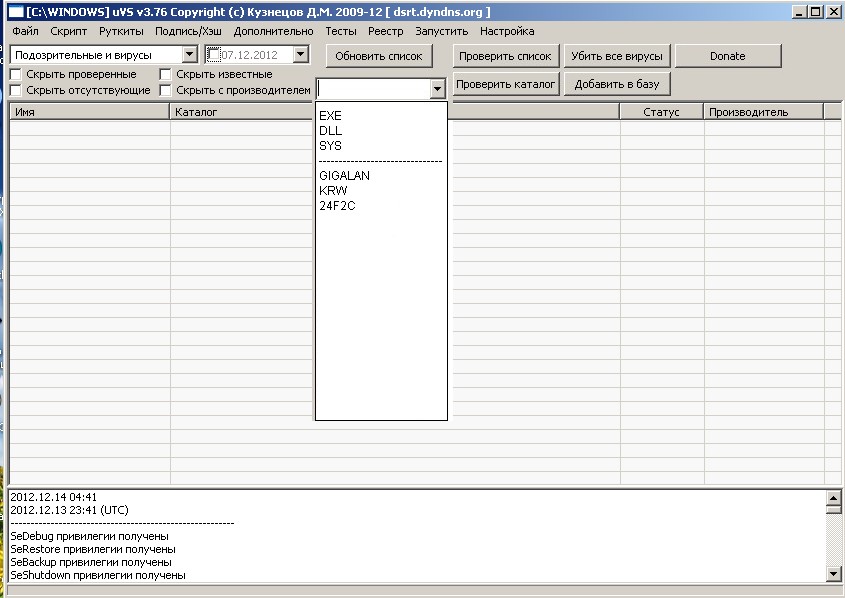Viewport: 845px width, 598px height.
Task: Toggle the 'Скрыть известные' checkbox
Action: pos(166,75)
